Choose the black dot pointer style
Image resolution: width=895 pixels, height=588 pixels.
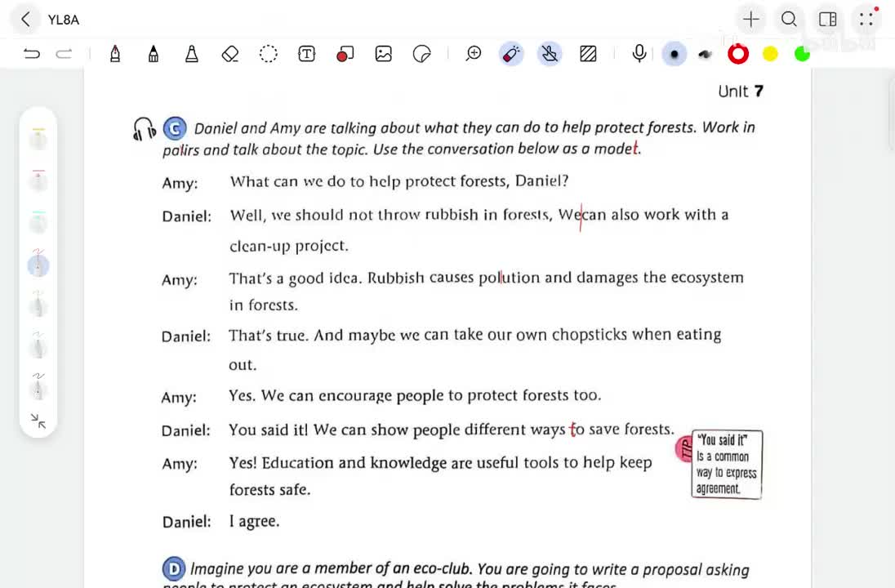[x=674, y=54]
